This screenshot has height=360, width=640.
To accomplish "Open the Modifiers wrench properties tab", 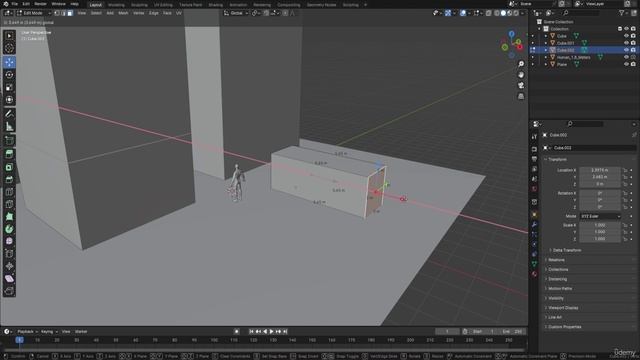I will tap(534, 224).
